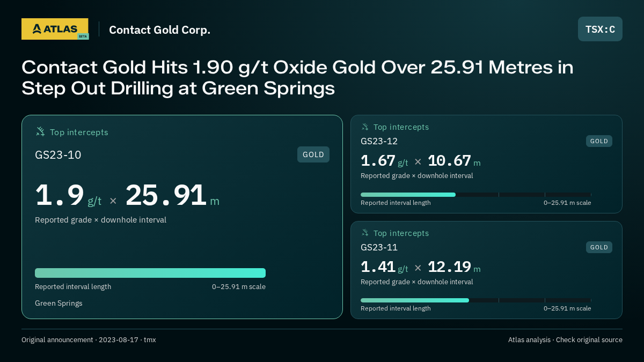Click 'Reported grade × downhole interval' under GS23-10
Image resolution: width=644 pixels, height=362 pixels.
click(100, 220)
